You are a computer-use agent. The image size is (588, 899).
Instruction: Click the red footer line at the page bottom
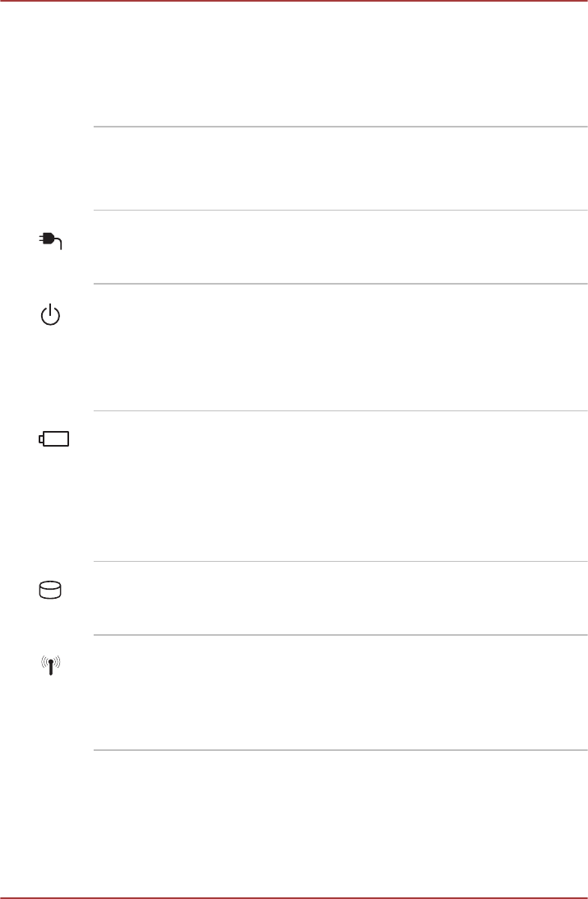click(294, 897)
